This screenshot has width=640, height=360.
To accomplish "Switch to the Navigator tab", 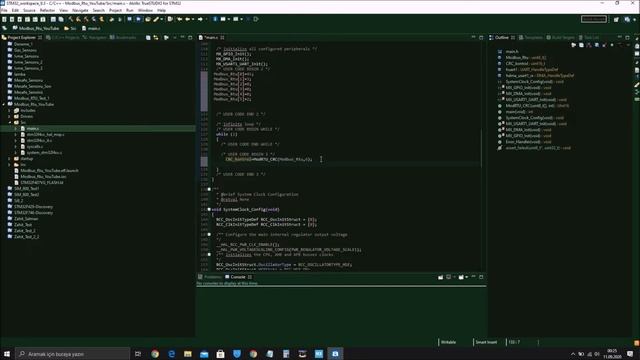I will (94, 38).
